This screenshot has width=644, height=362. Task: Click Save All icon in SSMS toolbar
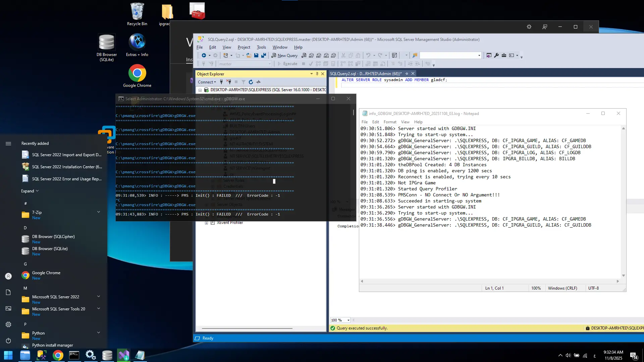coord(264,55)
